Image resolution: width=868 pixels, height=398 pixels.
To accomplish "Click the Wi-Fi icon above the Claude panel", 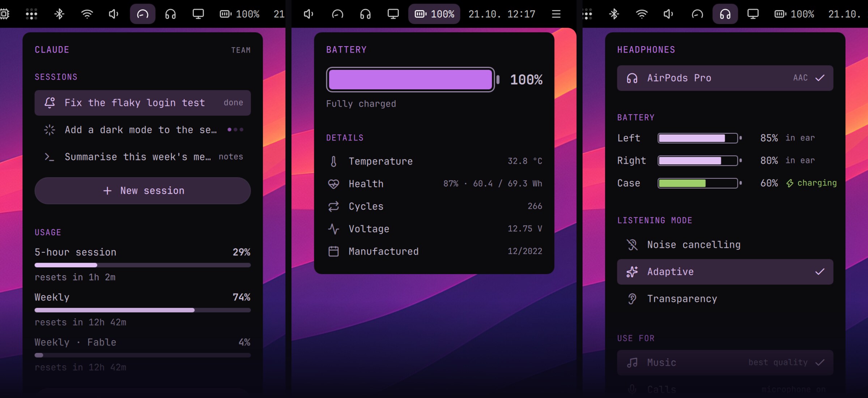I will coord(87,14).
